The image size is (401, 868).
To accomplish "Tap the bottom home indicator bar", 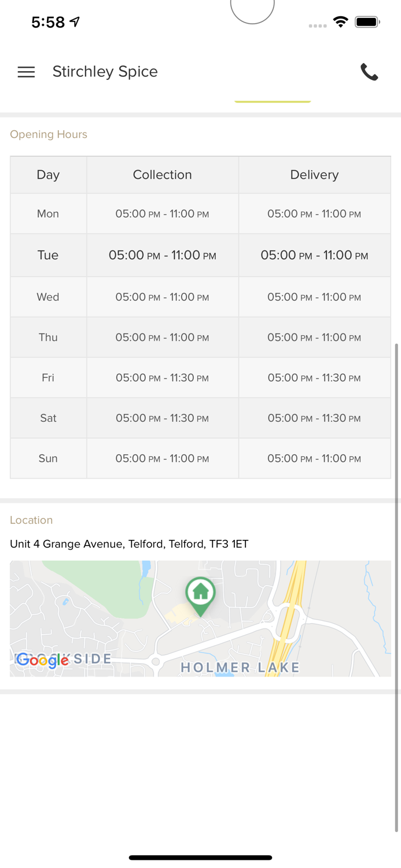I will coord(200,858).
